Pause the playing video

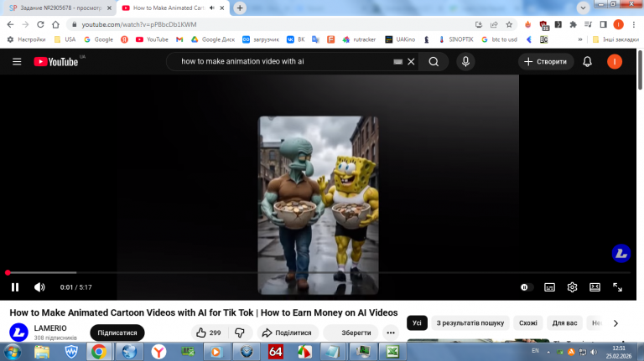[x=15, y=287]
